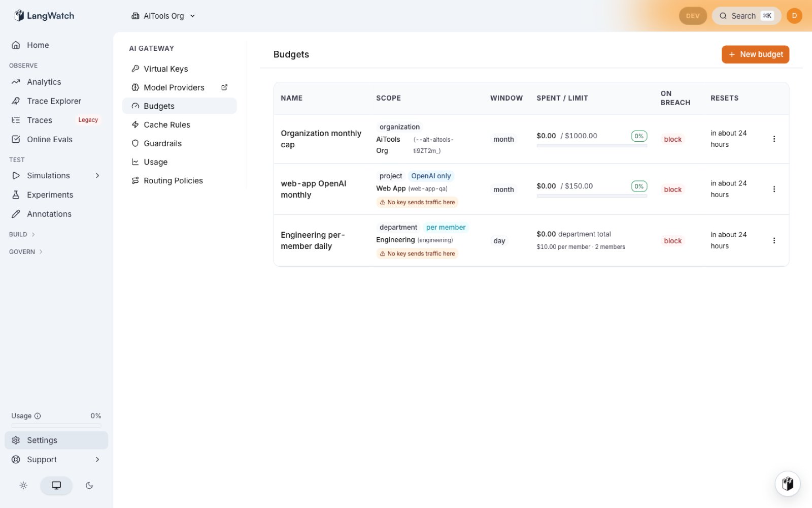The width and height of the screenshot is (812, 508).
Task: Click the '$0.00 / $150.00' value
Action: pyautogui.click(x=565, y=186)
